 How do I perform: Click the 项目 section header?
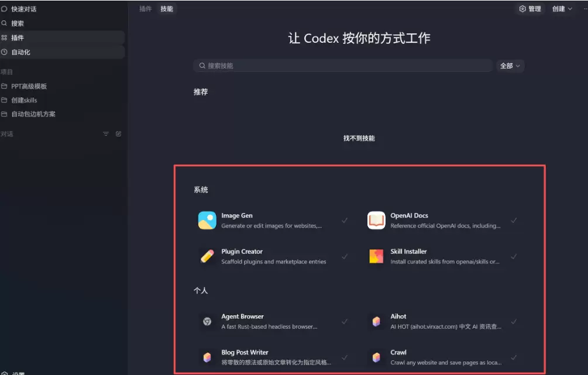pyautogui.click(x=6, y=72)
